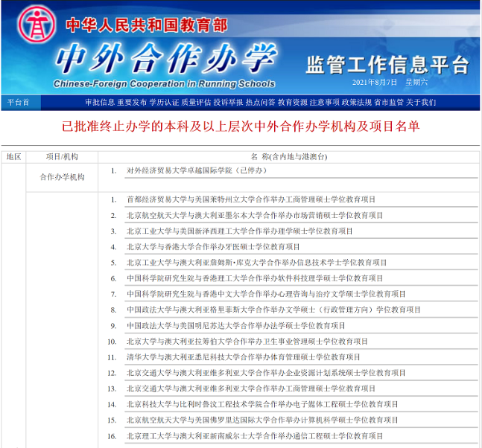Viewport: 482px width, 448px height.
Task: Open 清华大学与悉尼科技大学体育管理 project
Action: (x=243, y=357)
